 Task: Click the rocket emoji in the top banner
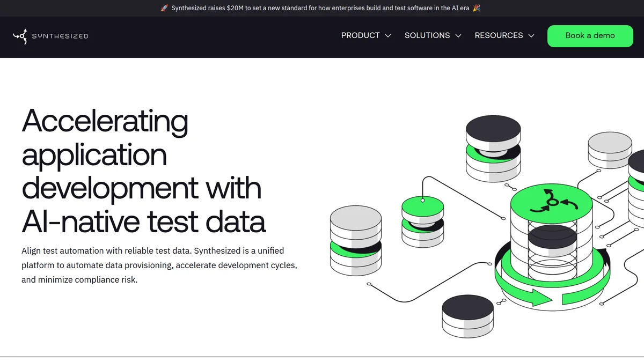[x=164, y=8]
